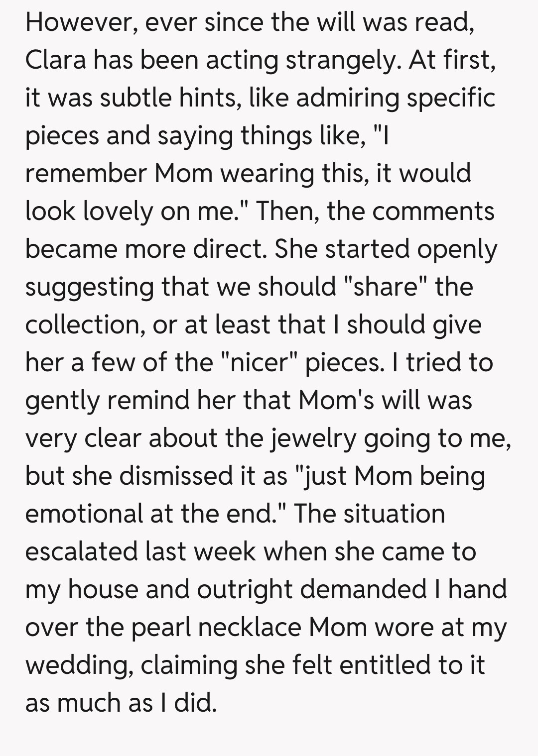
Task: Click the word "openly"
Action: pos(456,249)
